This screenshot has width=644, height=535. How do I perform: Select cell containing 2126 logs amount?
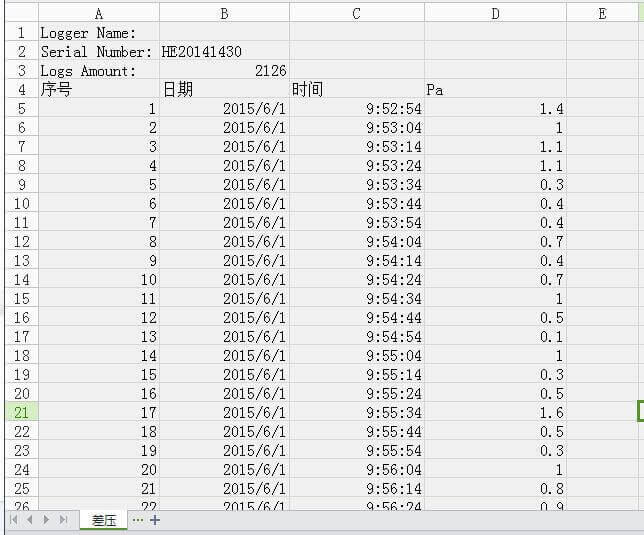coord(224,71)
